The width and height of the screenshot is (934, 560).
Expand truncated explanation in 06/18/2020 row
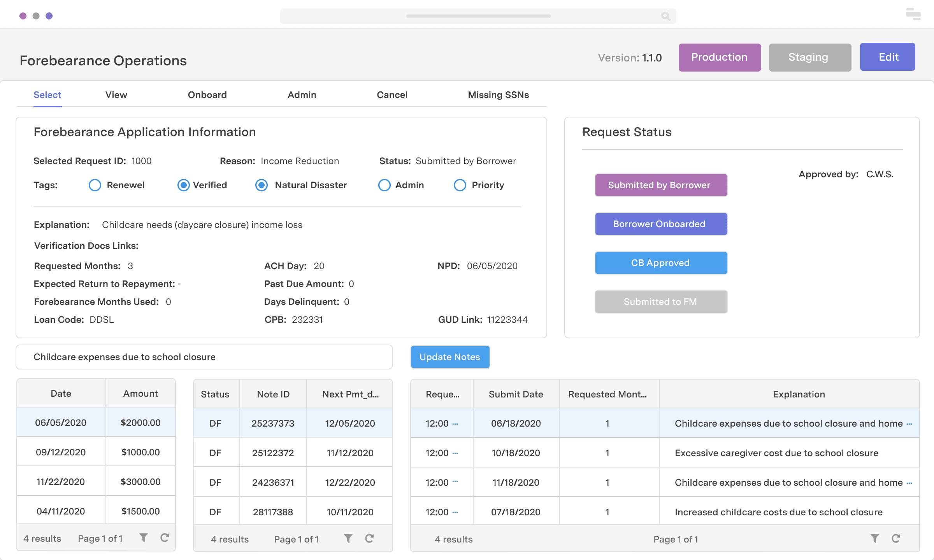click(909, 424)
